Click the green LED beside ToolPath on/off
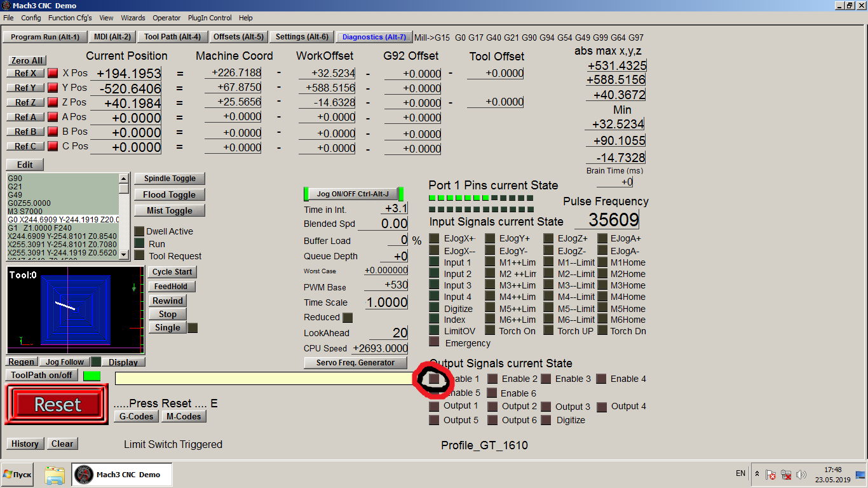 pos(92,376)
